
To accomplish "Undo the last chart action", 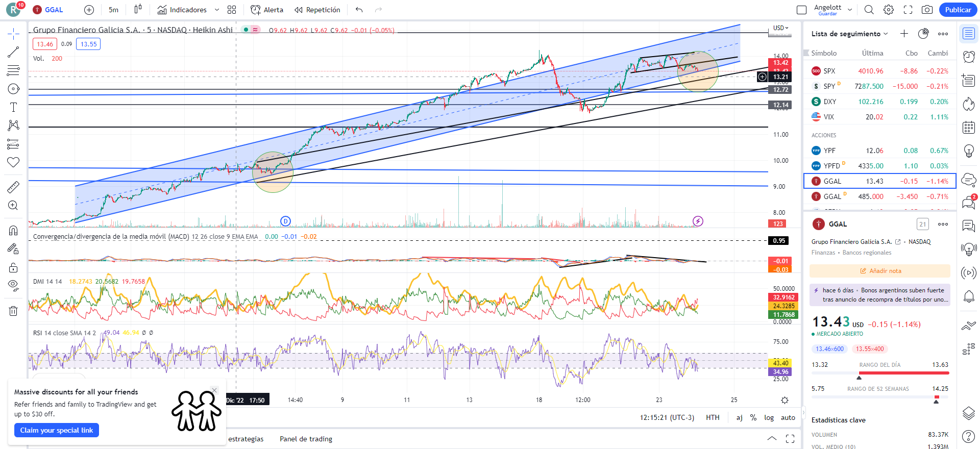I will point(359,10).
